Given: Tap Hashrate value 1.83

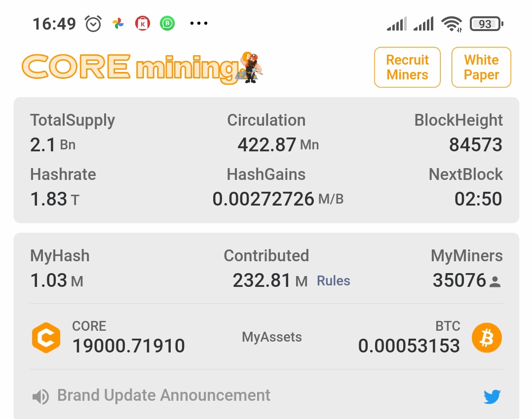Looking at the screenshot, I should 49,199.
